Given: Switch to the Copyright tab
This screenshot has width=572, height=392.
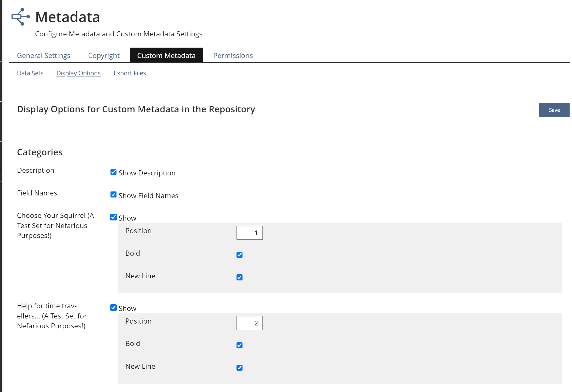Looking at the screenshot, I should coord(104,55).
